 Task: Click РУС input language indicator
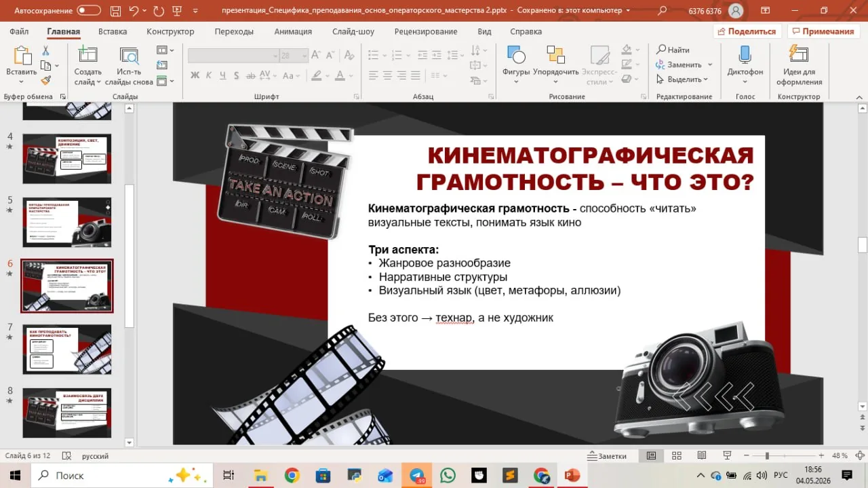(781, 475)
